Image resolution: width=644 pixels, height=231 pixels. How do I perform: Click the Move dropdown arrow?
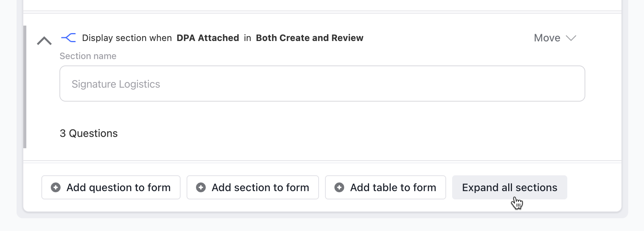571,38
